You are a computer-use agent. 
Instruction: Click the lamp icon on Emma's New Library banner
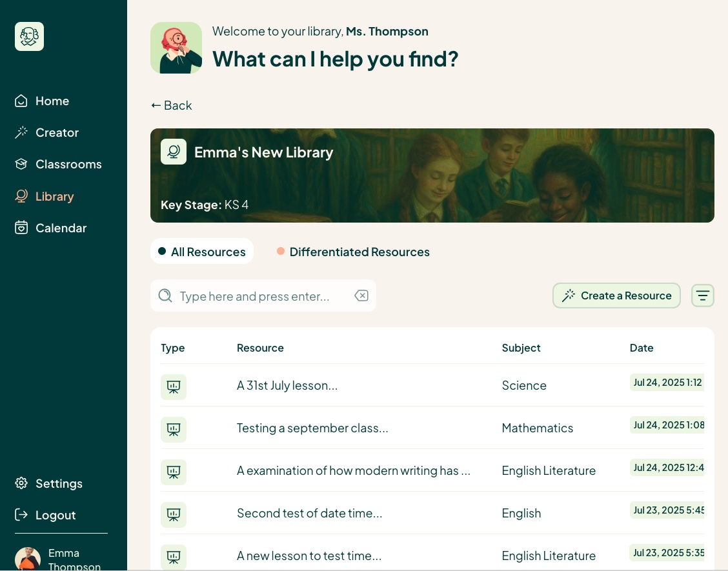[174, 152]
